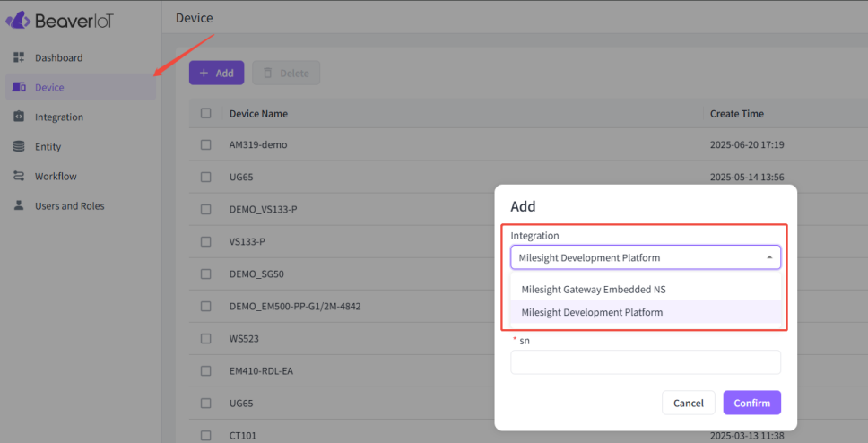Click the Add dialog title

tap(523, 206)
